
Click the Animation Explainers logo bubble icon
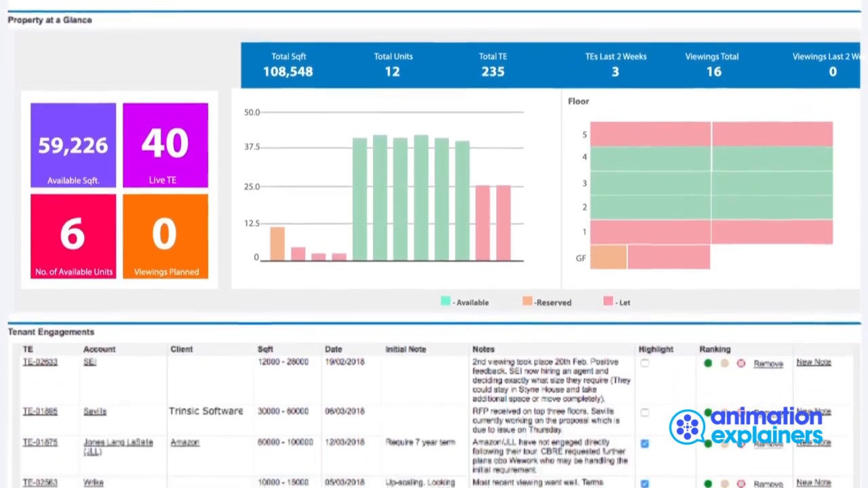coord(687,426)
